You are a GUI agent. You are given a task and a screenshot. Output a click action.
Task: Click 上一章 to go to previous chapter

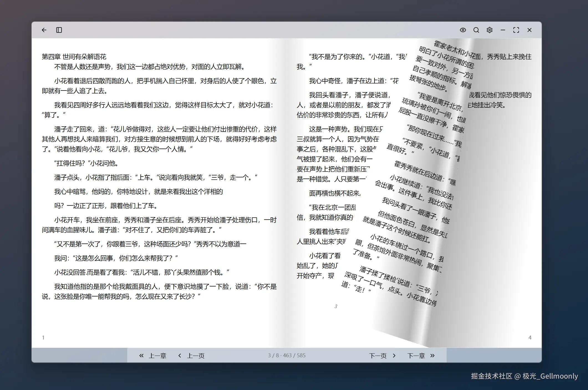point(157,356)
